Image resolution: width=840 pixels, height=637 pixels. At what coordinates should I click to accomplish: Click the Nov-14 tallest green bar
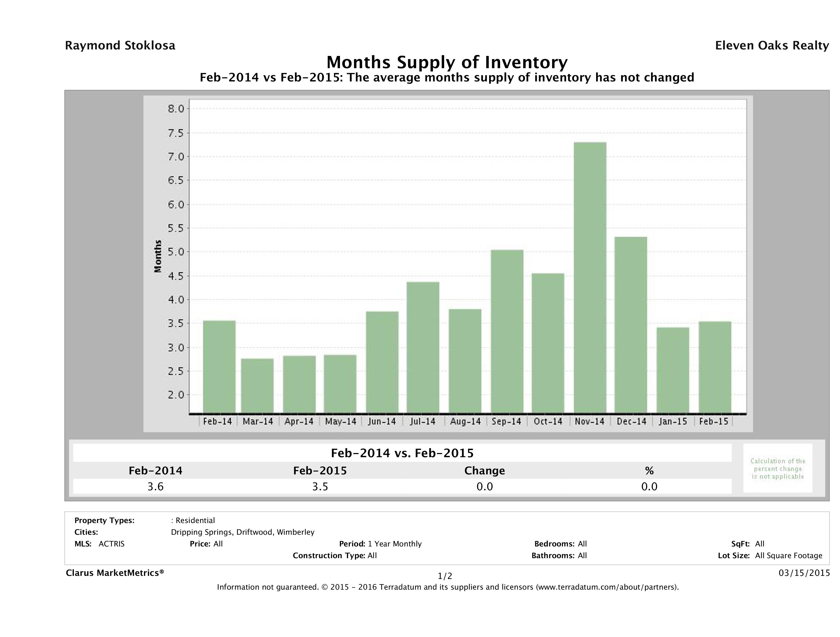tap(590, 277)
